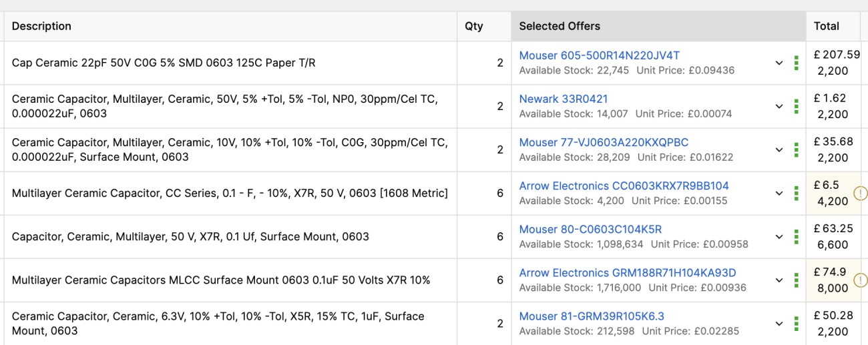Click warning icon beside £74.9 total
This screenshot has height=345, width=868.
(x=861, y=280)
